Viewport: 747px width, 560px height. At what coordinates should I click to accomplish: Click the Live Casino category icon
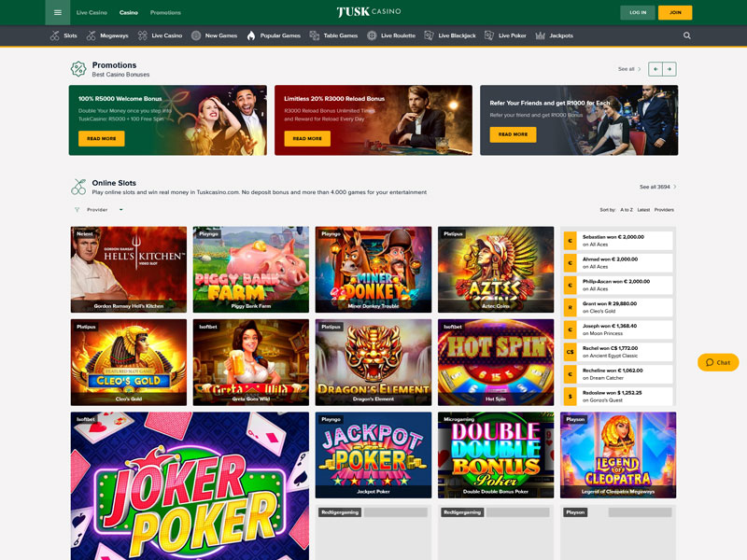coord(143,35)
